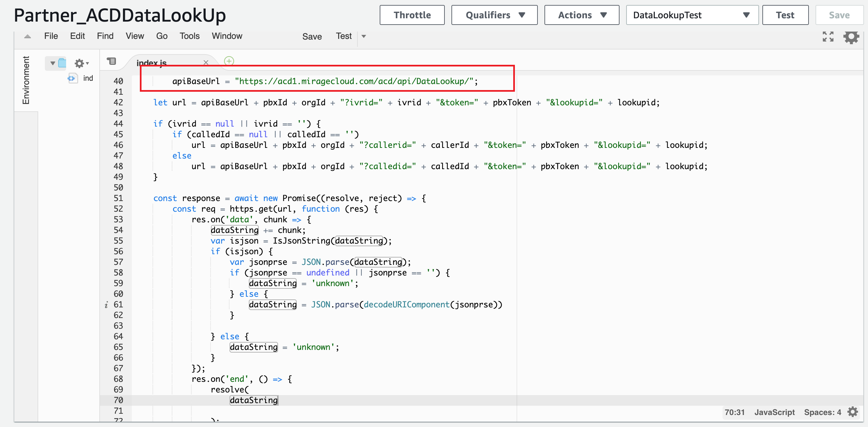Screen dimensions: 868x427
Task: Click 'resolve(' on line 69
Action: click(x=230, y=389)
